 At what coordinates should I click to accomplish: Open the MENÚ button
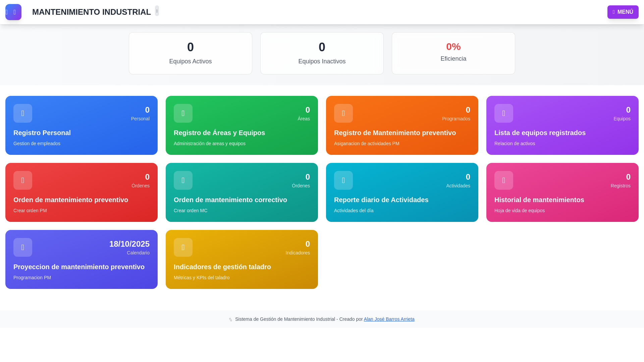click(x=623, y=12)
